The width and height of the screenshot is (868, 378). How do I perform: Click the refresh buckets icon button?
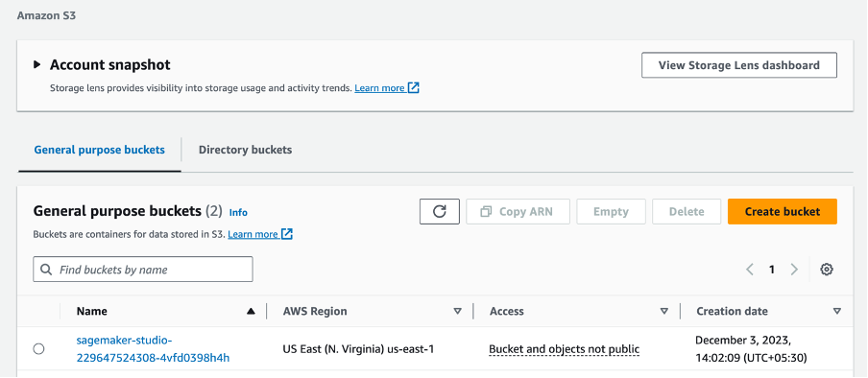pyautogui.click(x=440, y=211)
